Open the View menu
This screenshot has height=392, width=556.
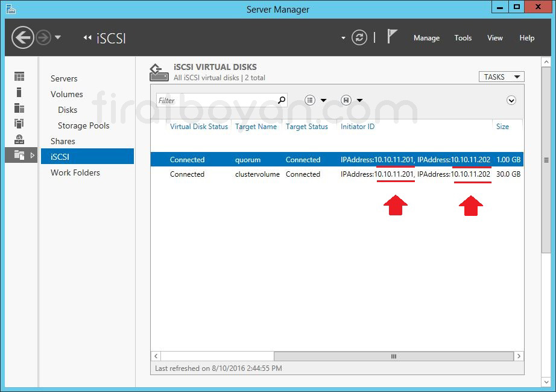494,38
